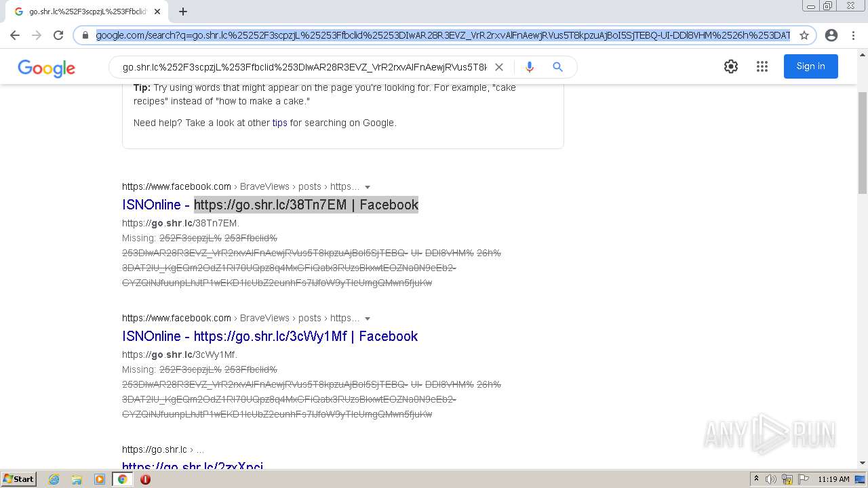The width and height of the screenshot is (868, 488).
Task: Focus the Google search input field
Action: [304, 67]
